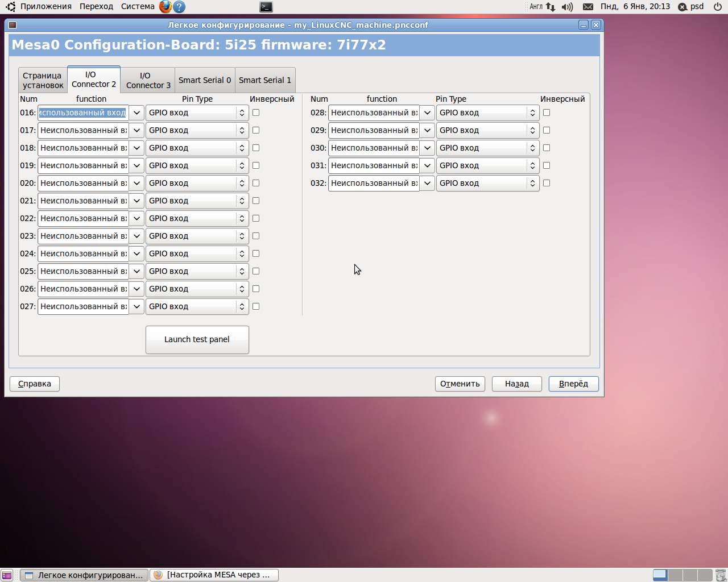The image size is (728, 582).
Task: Toggle the inverted checkbox for pin 032
Action: [x=547, y=183]
